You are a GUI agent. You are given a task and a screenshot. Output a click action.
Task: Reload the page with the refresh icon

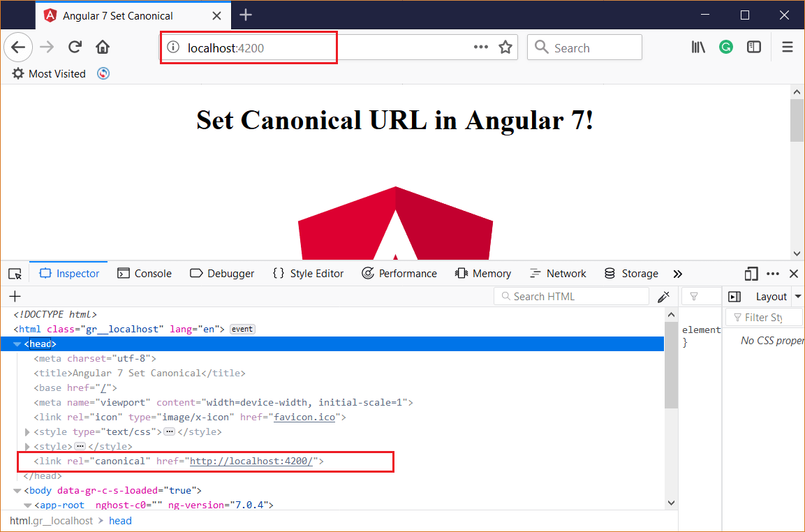(x=75, y=47)
